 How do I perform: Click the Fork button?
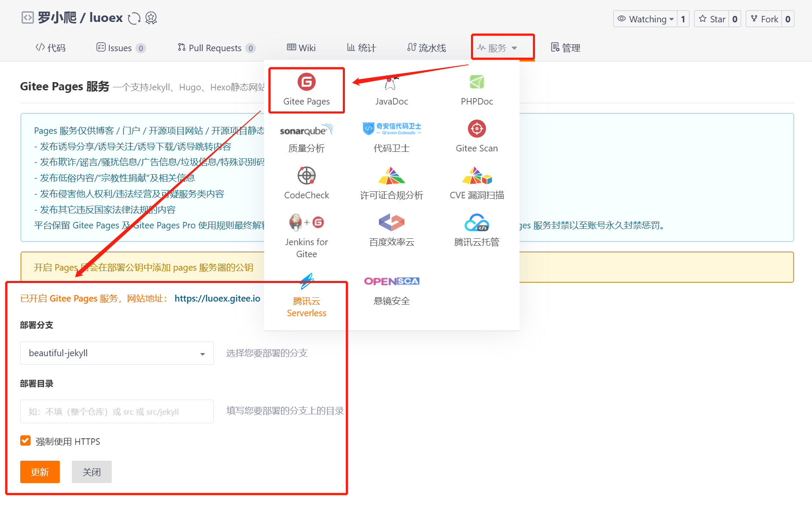pyautogui.click(x=764, y=19)
